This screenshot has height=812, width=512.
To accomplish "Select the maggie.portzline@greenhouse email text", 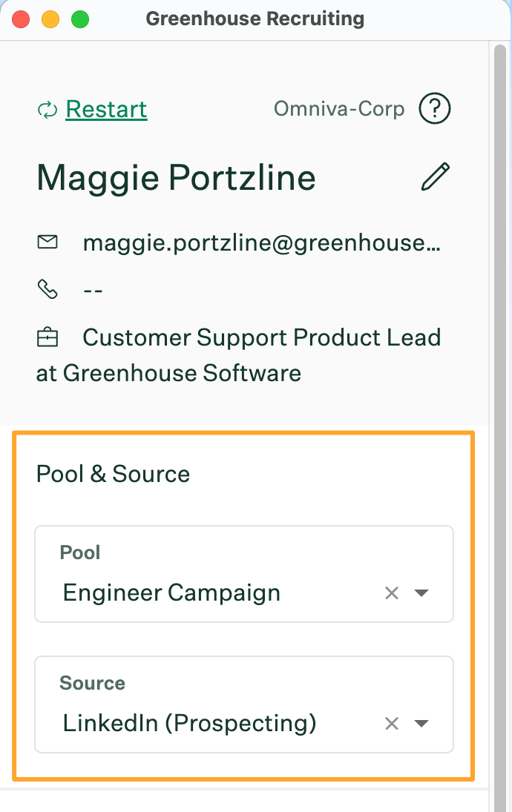I will [262, 243].
